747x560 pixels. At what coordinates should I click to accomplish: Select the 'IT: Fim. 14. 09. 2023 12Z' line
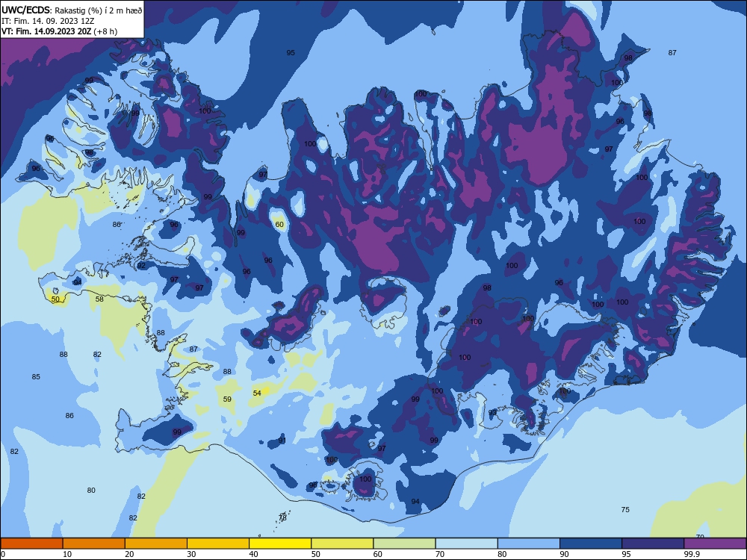coord(48,21)
